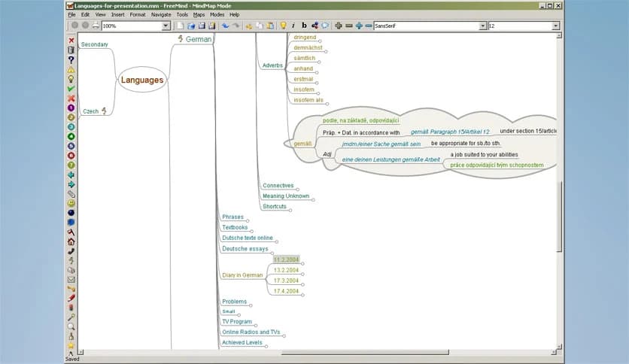Add the green check mark icon
The height and width of the screenshot is (364, 629).
tap(71, 89)
